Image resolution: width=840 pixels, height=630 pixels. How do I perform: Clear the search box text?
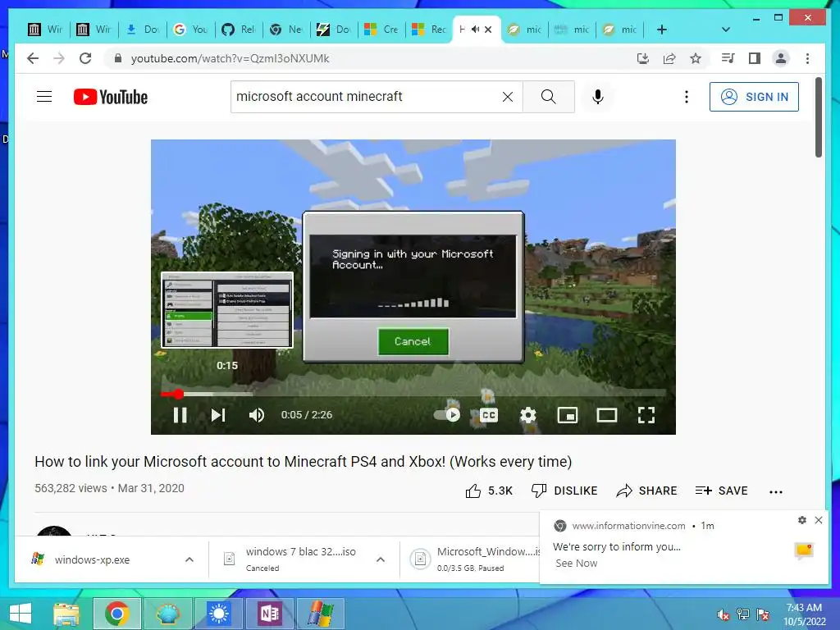(508, 97)
